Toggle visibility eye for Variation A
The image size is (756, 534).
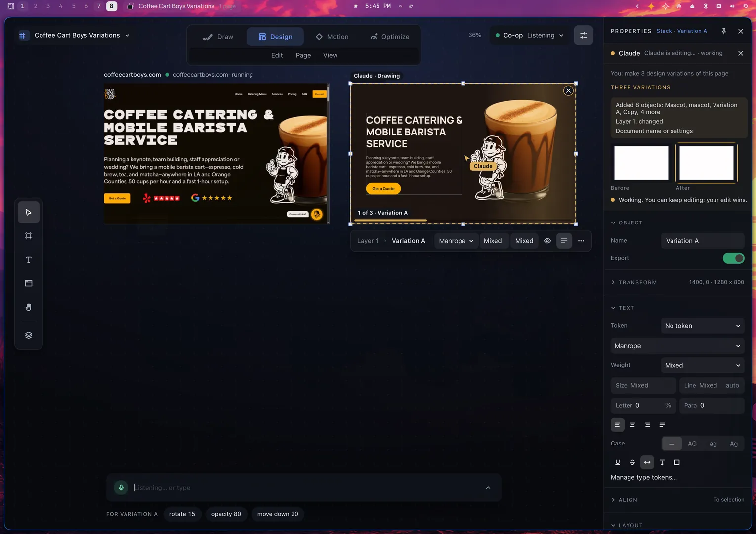[x=547, y=241]
